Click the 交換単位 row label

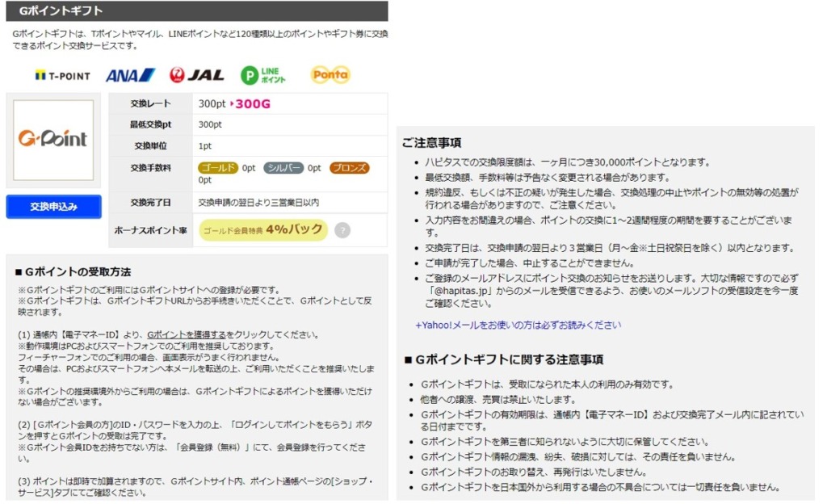point(151,146)
